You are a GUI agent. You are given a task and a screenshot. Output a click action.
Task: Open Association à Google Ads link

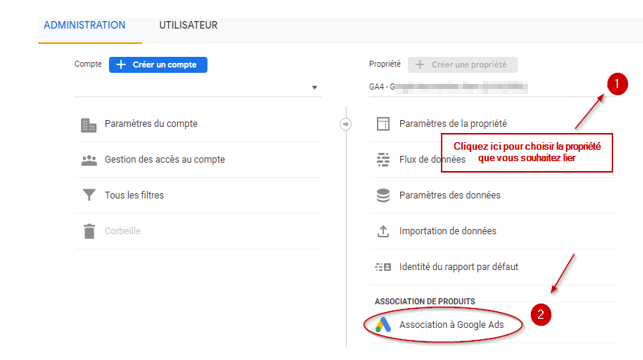click(451, 325)
